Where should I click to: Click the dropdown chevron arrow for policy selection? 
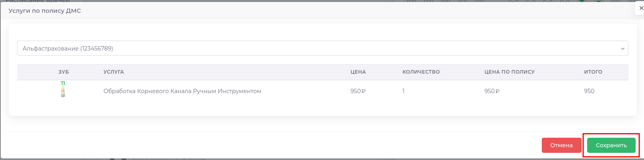coord(623,49)
